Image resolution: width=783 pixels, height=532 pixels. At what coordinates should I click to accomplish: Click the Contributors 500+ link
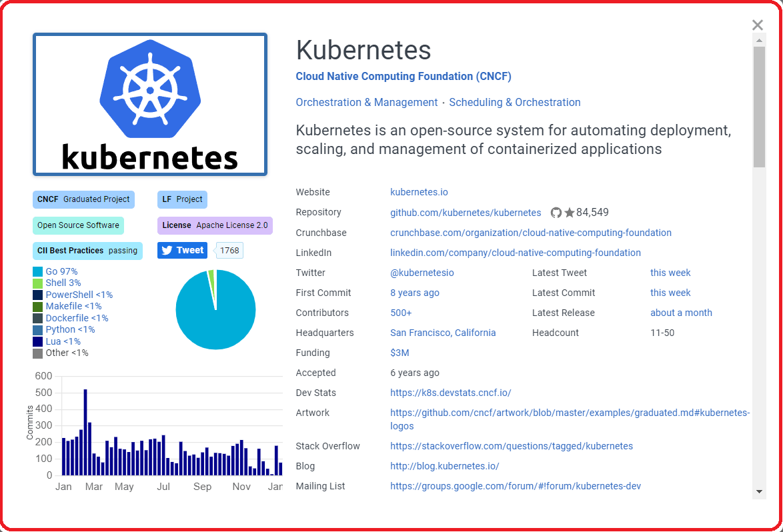coord(401,313)
